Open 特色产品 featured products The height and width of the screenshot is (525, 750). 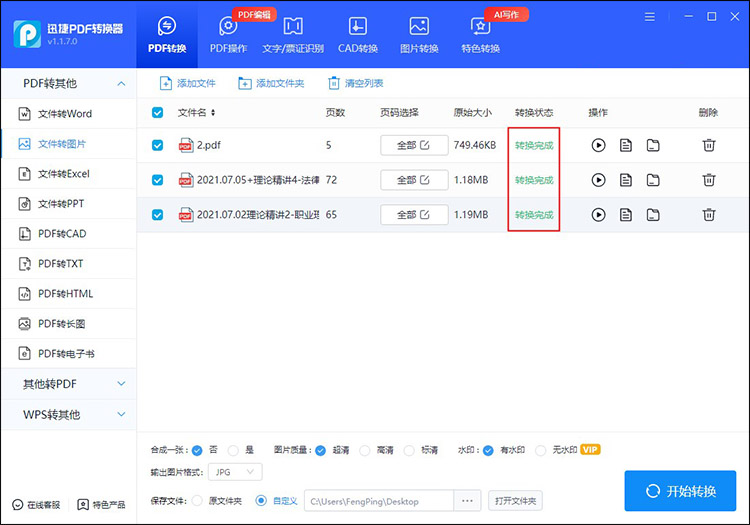[101, 505]
